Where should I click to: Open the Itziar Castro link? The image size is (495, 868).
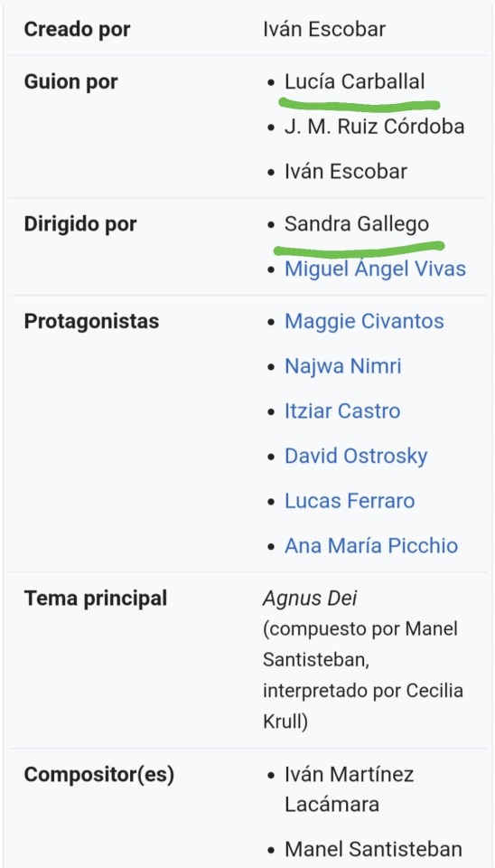click(x=342, y=411)
